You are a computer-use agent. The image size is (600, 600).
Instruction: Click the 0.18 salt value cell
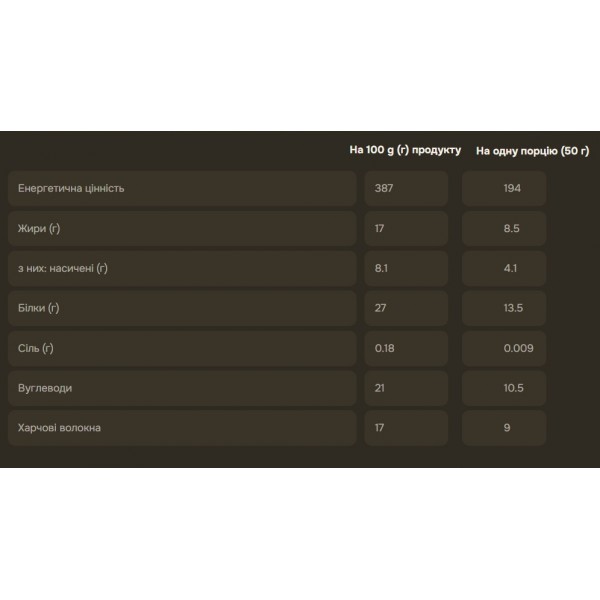tap(406, 348)
